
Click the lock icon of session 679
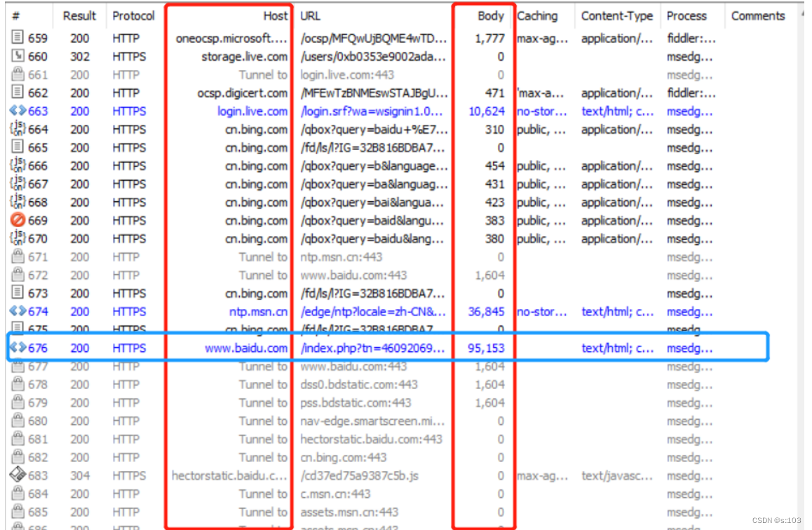point(18,402)
